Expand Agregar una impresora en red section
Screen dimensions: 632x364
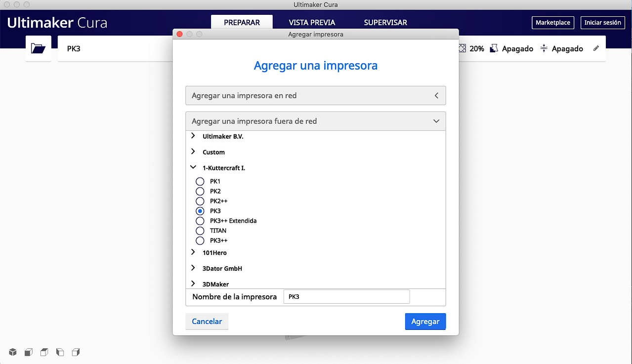[316, 95]
